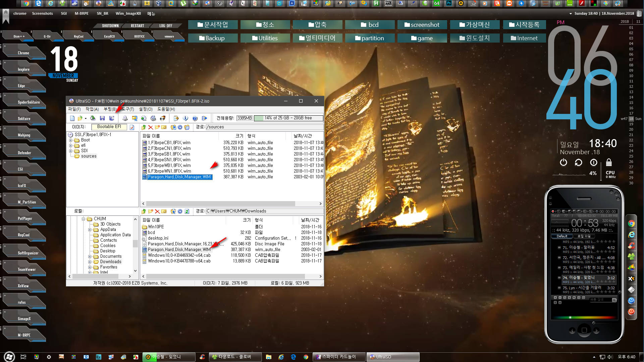Screen dimensions: 644x362
Task: Click the image-pane New folder icon
Action: (x=157, y=127)
